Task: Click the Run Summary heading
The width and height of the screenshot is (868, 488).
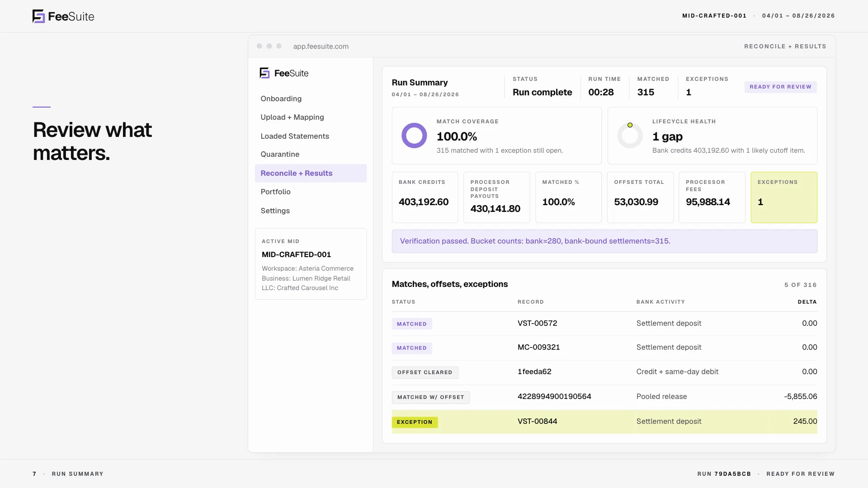Action: pos(420,82)
